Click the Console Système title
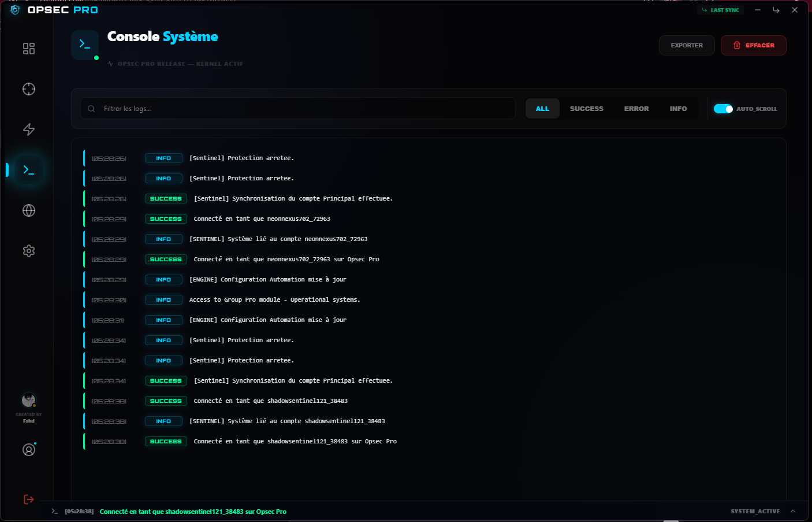Viewport: 812px width, 522px height. click(163, 36)
